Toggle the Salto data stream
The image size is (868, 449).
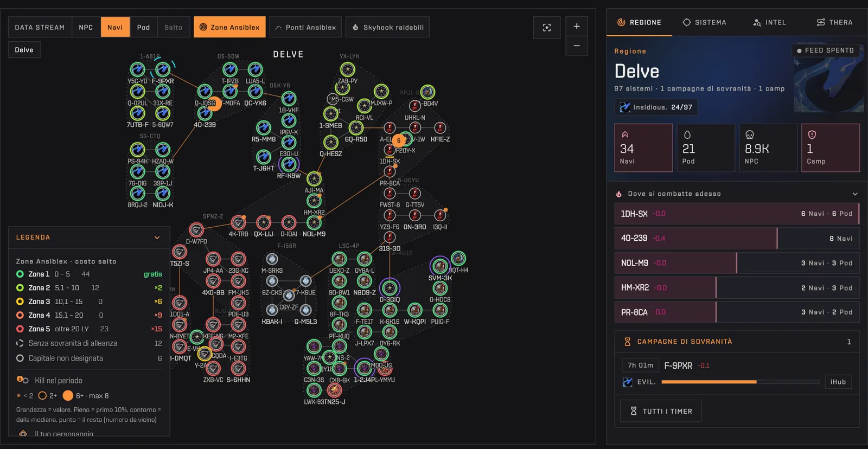pos(174,27)
